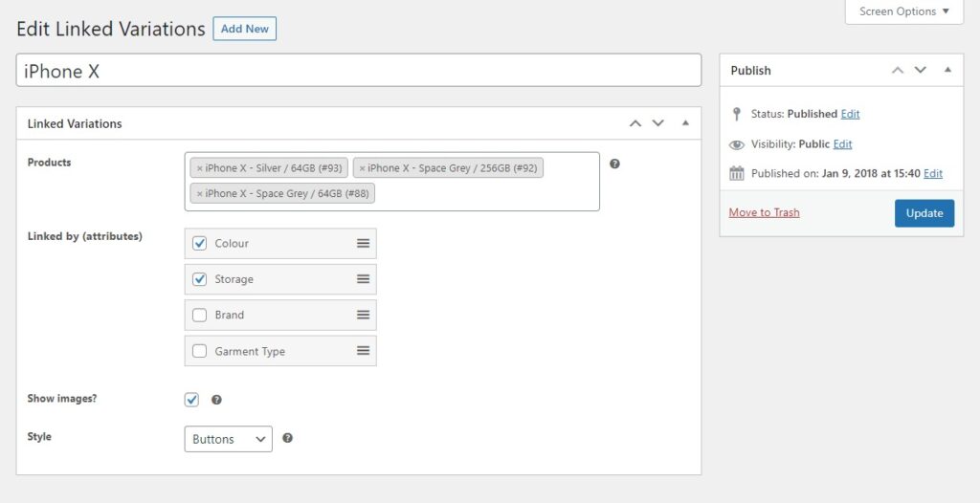
Task: Click the calendar icon by Published on
Action: point(737,174)
